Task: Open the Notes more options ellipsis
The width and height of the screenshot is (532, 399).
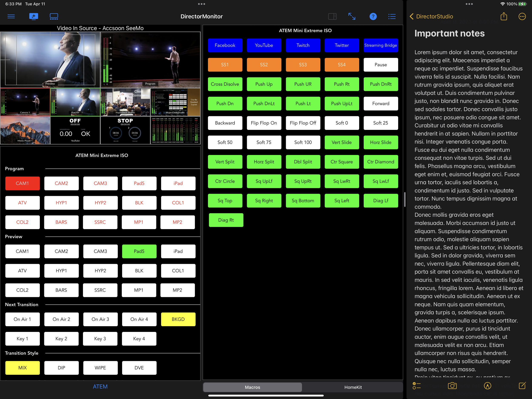Action: pos(522,16)
